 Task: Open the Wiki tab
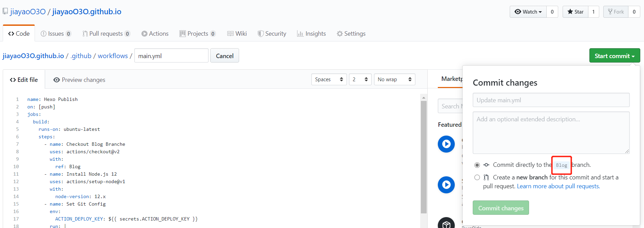pyautogui.click(x=237, y=34)
